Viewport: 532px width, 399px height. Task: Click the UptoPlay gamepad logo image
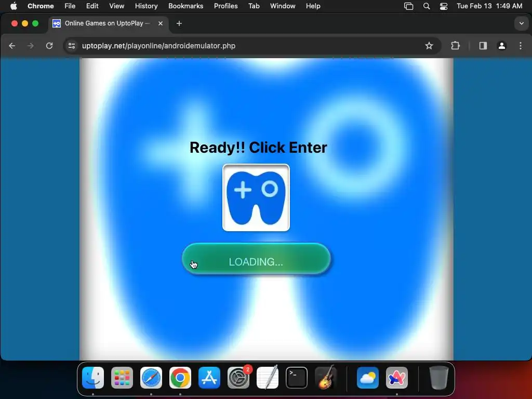point(256,197)
